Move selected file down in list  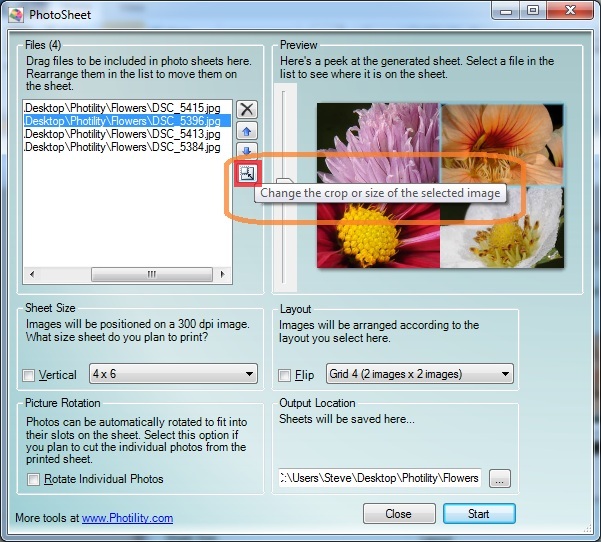[x=246, y=149]
